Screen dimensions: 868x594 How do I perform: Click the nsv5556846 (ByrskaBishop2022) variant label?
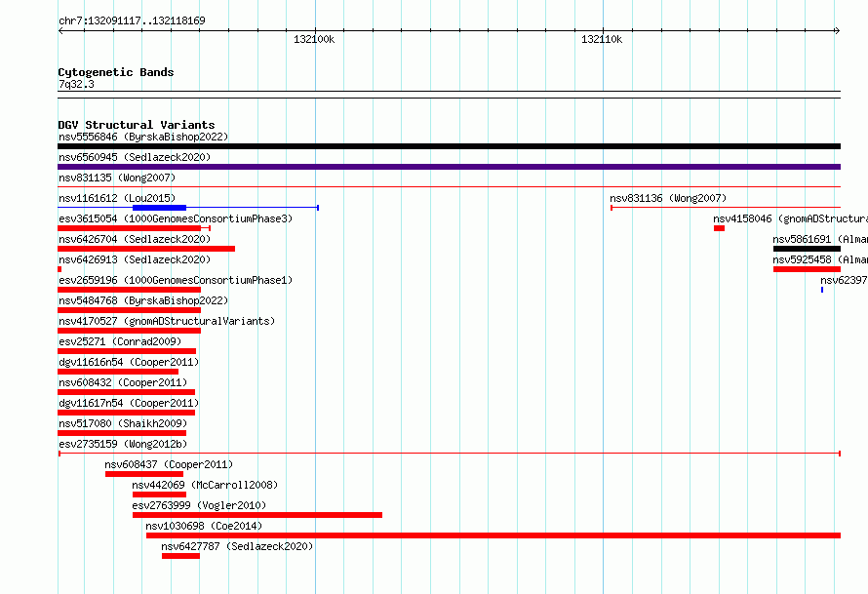coord(143,137)
